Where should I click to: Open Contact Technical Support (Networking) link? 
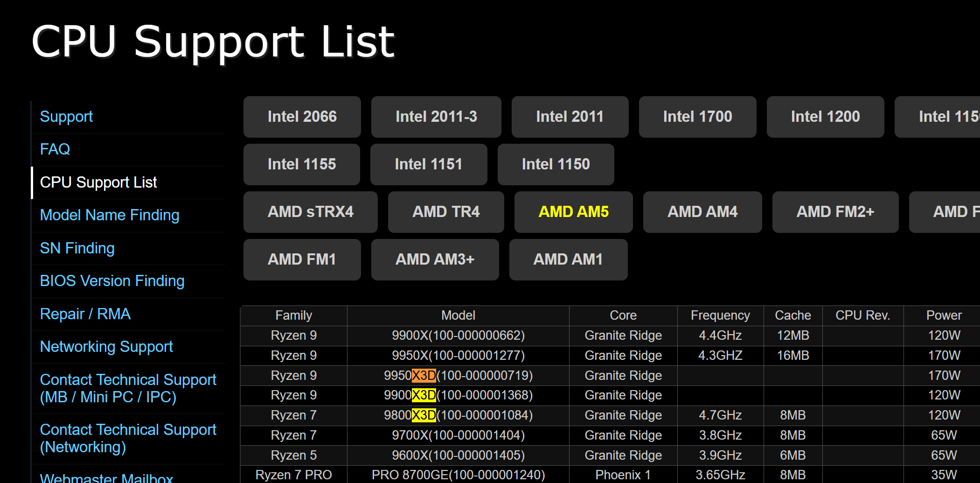click(128, 438)
